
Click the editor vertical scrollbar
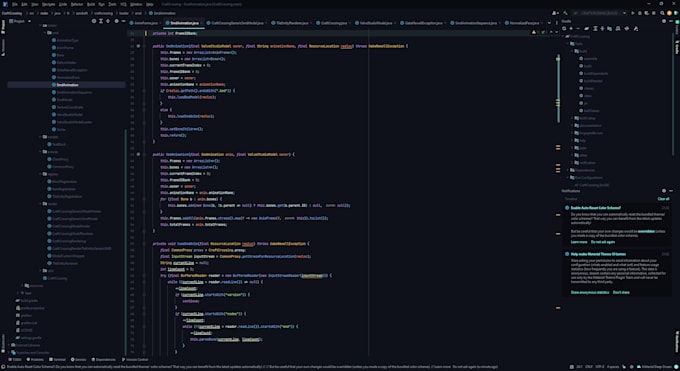(558, 89)
